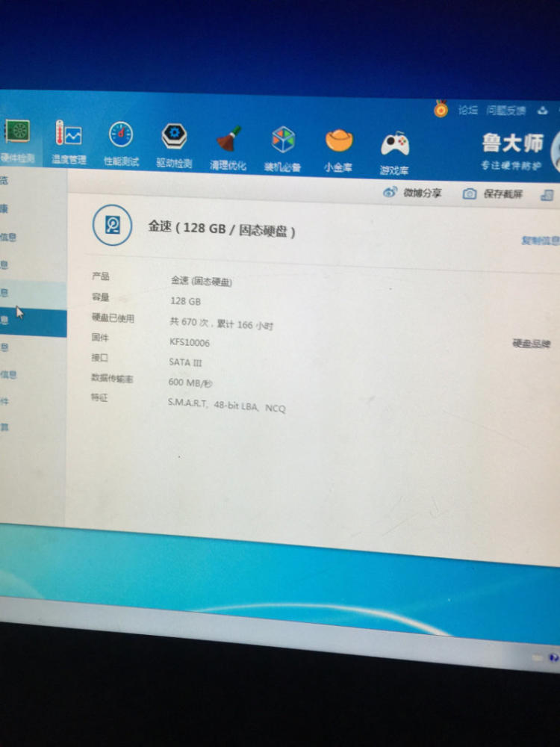Select the highlighted dark-blue sidebar item
This screenshot has height=747, width=560.
coord(33,323)
